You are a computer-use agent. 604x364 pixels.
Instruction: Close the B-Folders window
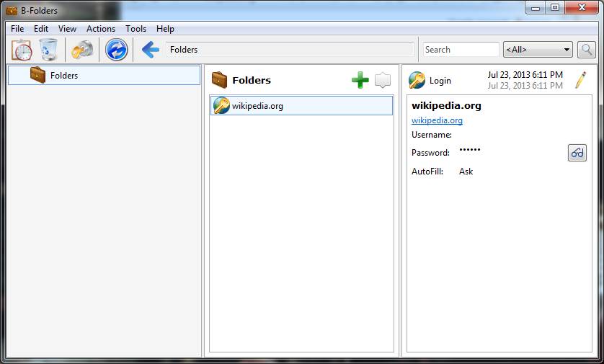pos(582,7)
